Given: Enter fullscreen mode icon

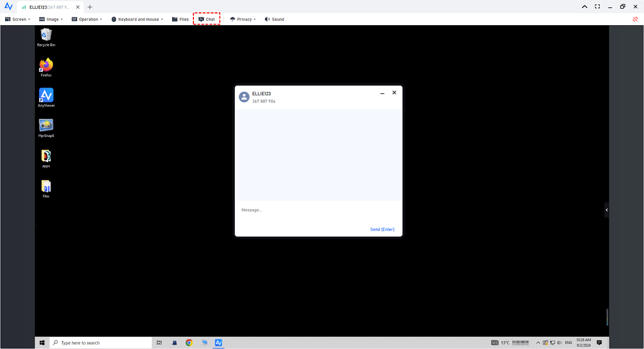Looking at the screenshot, I should 597,7.
